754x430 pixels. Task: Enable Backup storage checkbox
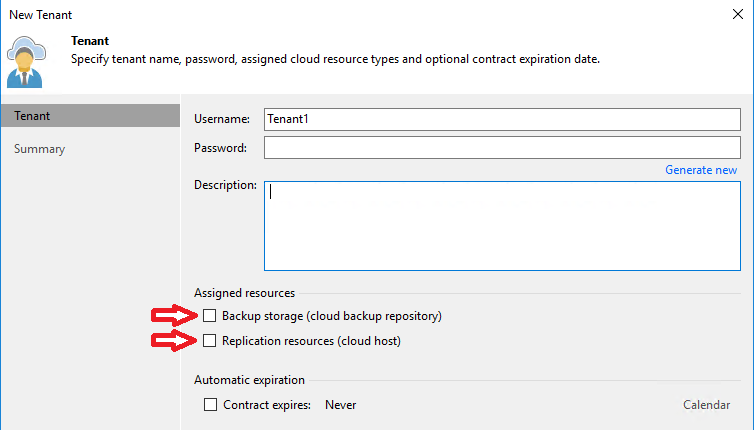click(209, 316)
